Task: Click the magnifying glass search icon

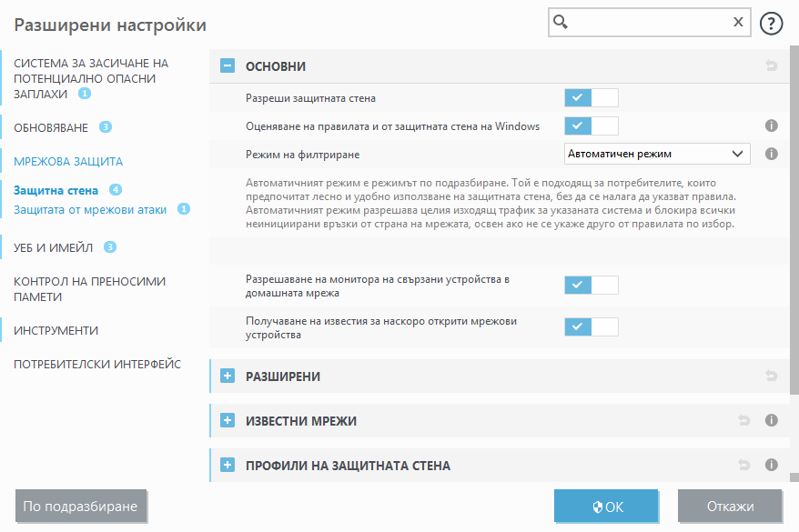Action: 560,21
